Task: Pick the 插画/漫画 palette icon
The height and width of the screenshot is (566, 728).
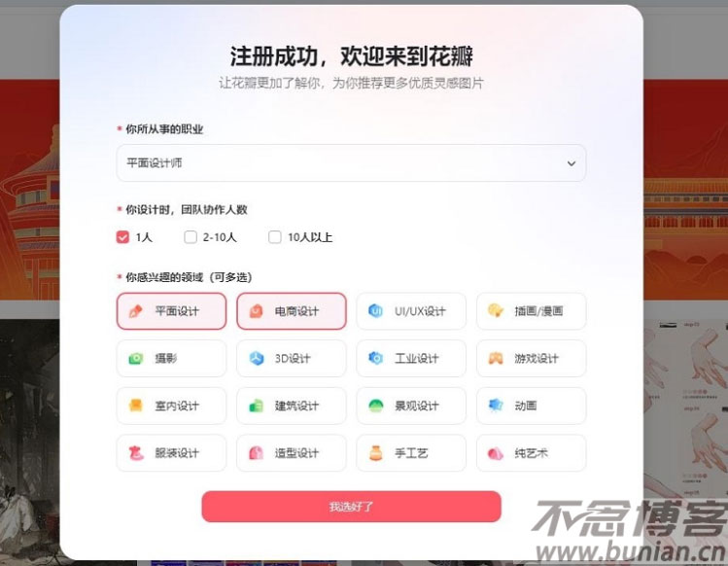Action: [496, 311]
